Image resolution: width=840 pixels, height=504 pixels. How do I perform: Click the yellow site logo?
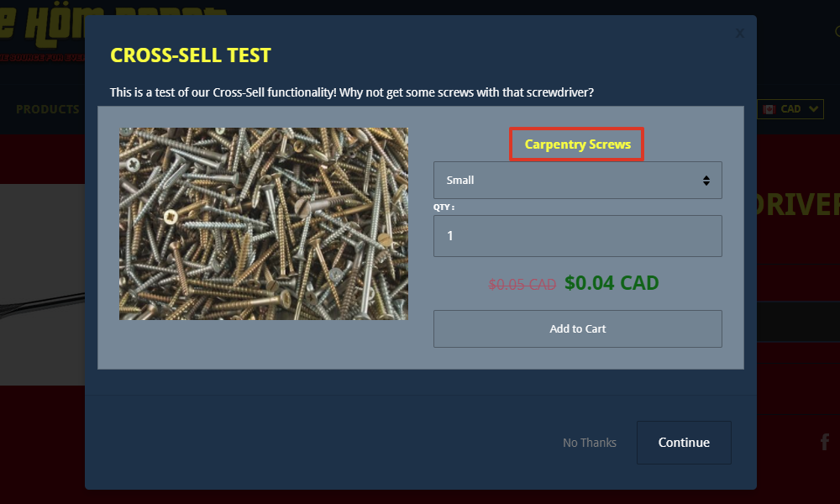[43, 31]
